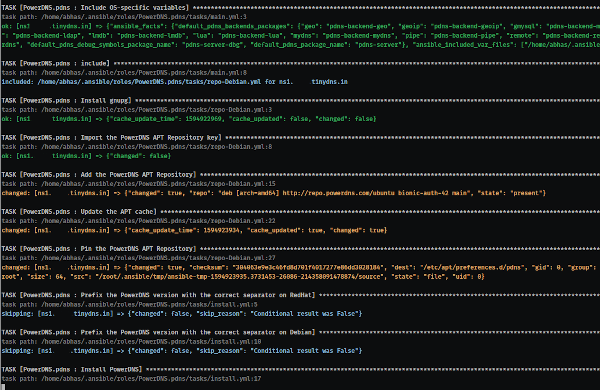Click the skipping line under the Debian task
Viewport: 600px width, 390px height.
click(x=182, y=351)
